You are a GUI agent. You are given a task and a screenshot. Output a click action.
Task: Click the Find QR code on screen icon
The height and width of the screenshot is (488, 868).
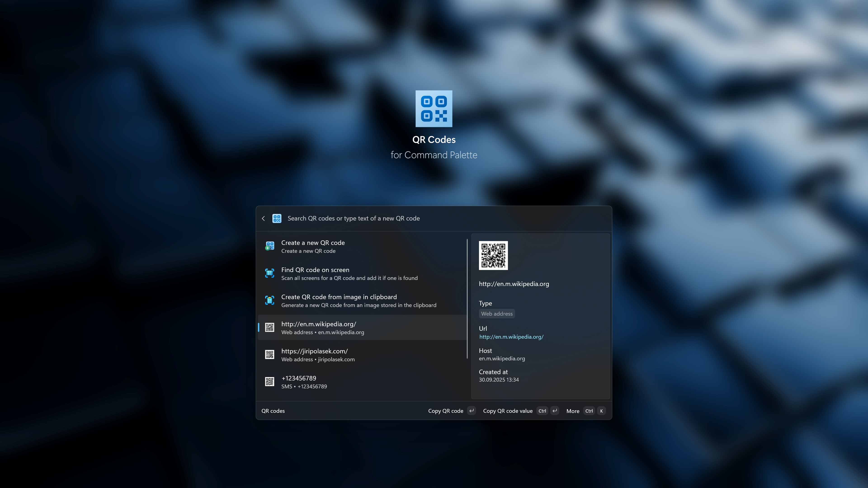tap(270, 273)
